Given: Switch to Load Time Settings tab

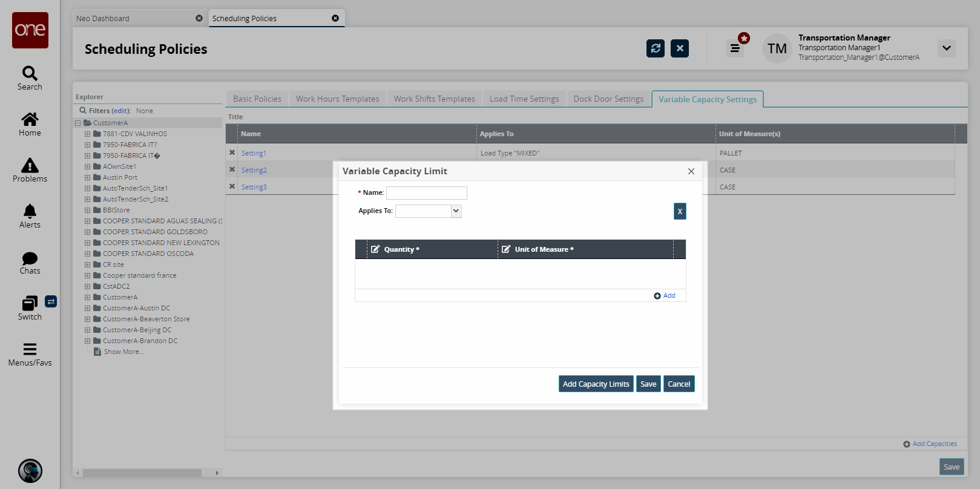Looking at the screenshot, I should (524, 99).
